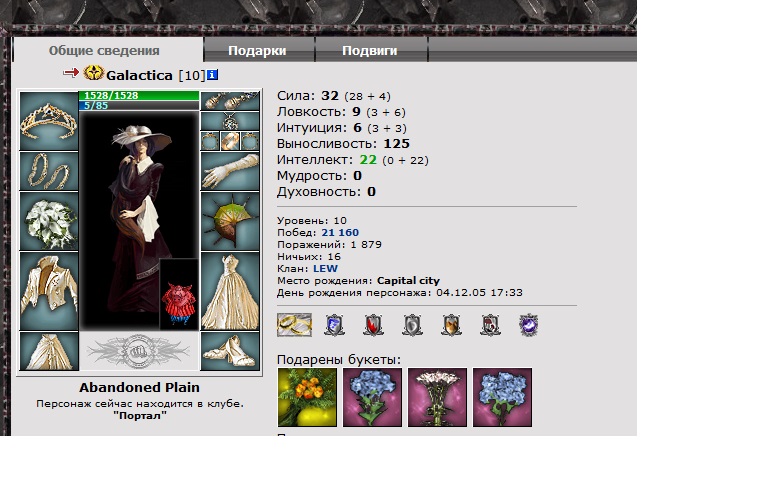Open the white flower bouquet item slot

49,221
